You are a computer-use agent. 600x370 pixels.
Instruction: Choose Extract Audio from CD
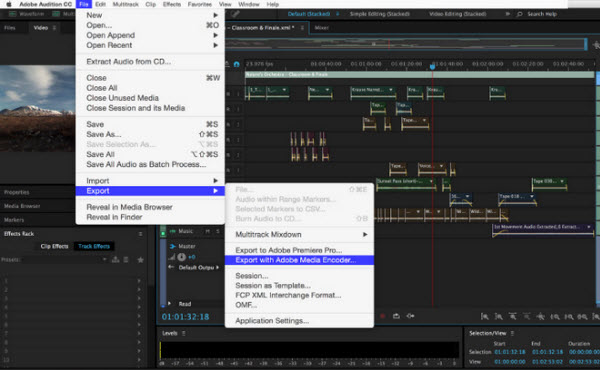pos(150,62)
